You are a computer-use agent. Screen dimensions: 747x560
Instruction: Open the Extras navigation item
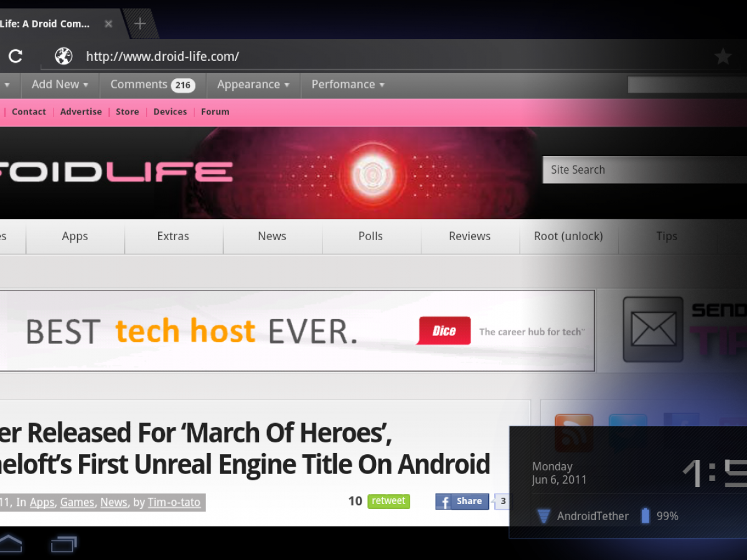click(173, 236)
